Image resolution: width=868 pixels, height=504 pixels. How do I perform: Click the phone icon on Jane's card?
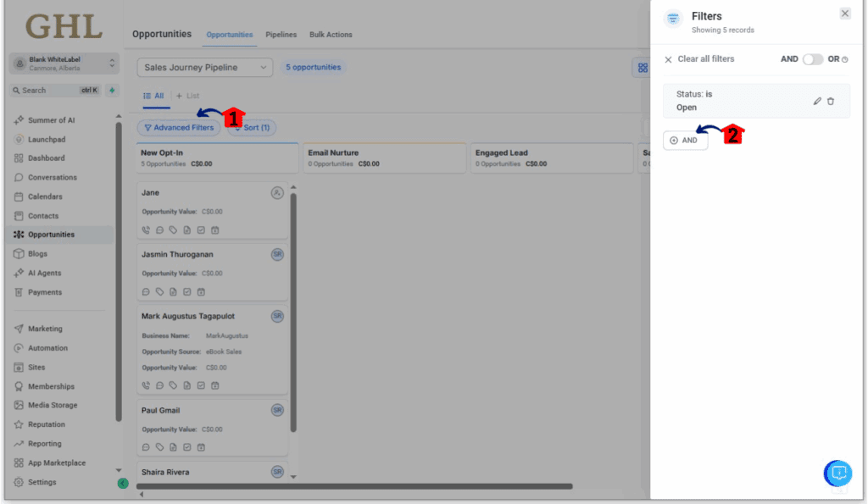(x=146, y=230)
